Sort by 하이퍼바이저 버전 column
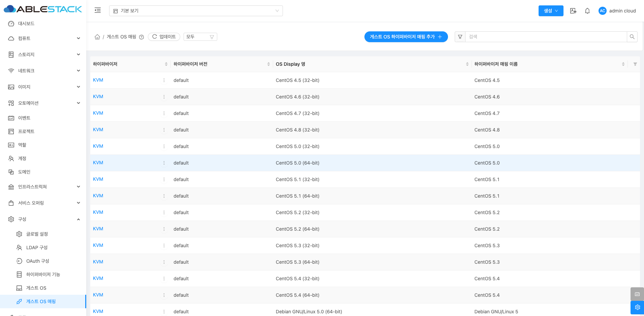 (x=268, y=64)
